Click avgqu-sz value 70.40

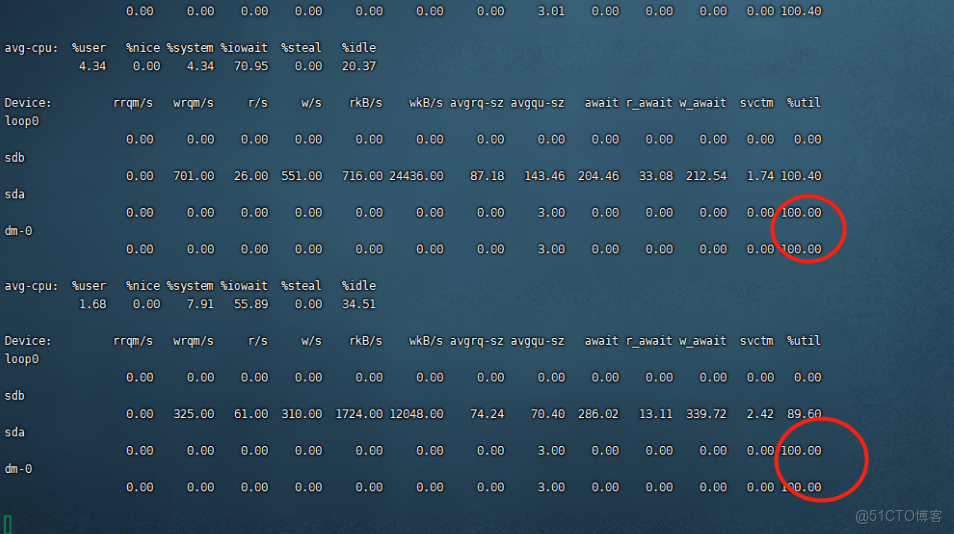point(548,414)
